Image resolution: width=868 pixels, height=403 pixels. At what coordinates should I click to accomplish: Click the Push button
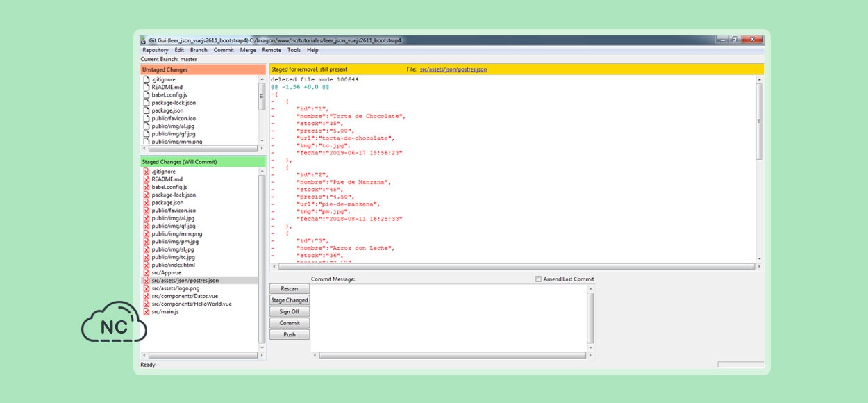[x=290, y=335]
